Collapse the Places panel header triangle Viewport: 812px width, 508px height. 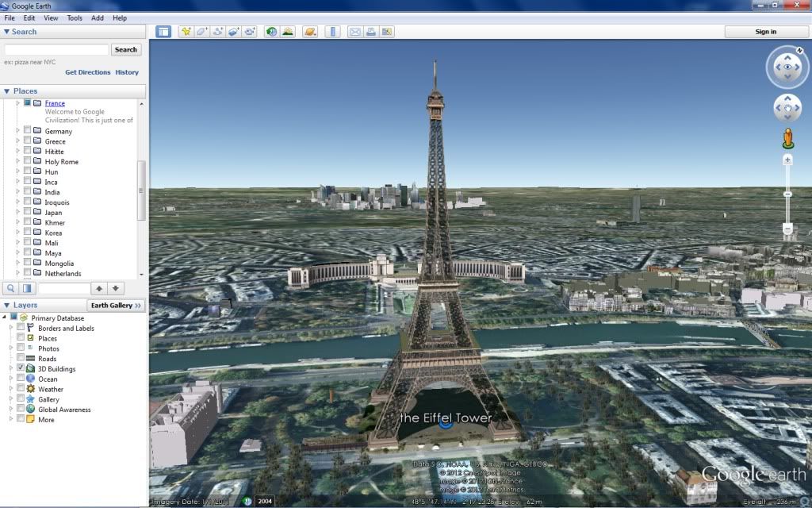(6, 91)
